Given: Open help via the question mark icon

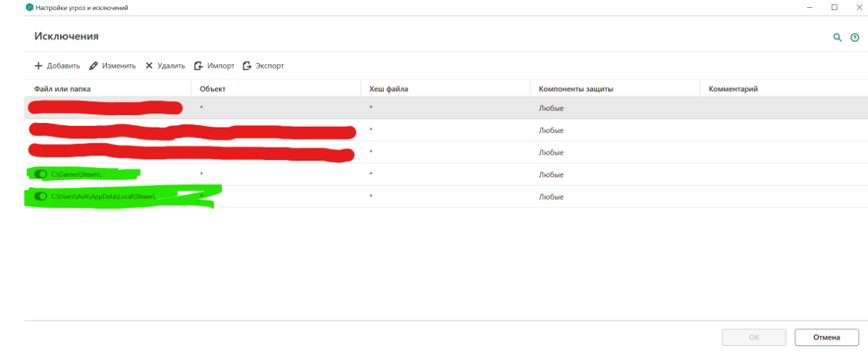Looking at the screenshot, I should pos(854,38).
